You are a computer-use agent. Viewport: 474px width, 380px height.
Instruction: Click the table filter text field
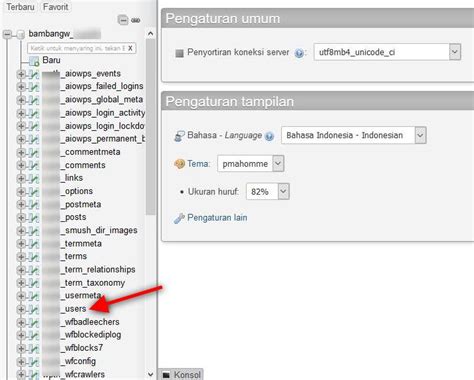(81, 48)
